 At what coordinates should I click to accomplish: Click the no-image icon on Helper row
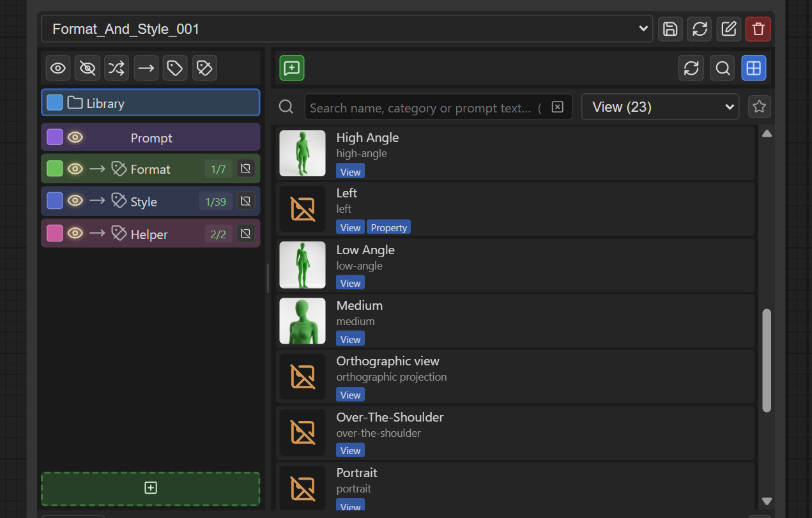coord(246,234)
